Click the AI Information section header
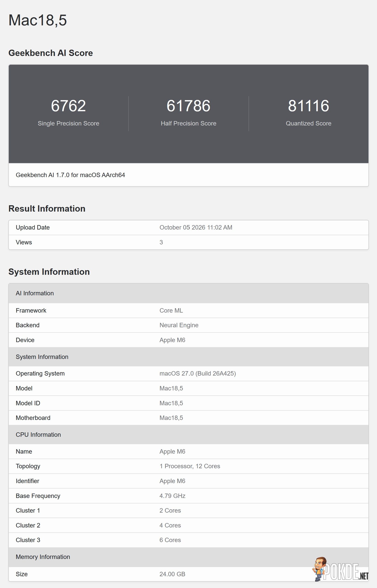The image size is (377, 588). click(189, 293)
